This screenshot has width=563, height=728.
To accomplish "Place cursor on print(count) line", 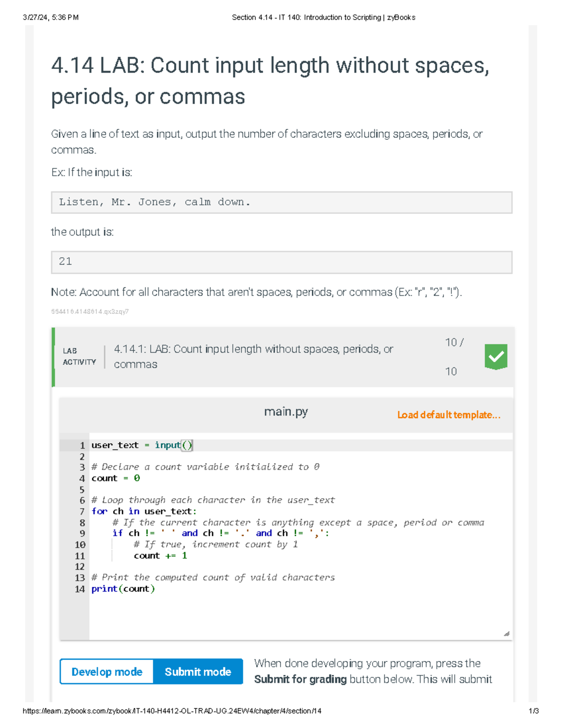I will [x=123, y=589].
